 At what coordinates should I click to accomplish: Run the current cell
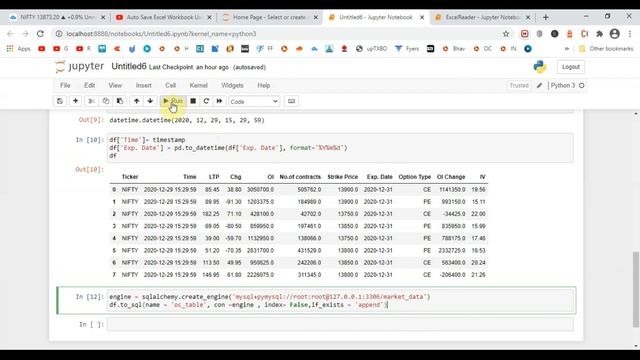click(173, 101)
